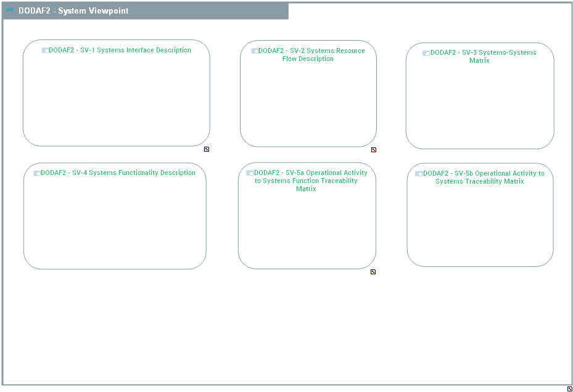Click the icon beside SV-1 Systems Interface Description
The width and height of the screenshot is (573, 392).
45,51
